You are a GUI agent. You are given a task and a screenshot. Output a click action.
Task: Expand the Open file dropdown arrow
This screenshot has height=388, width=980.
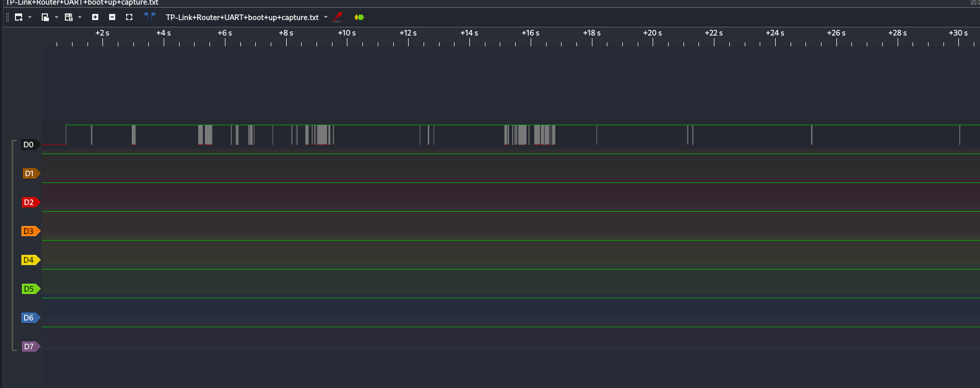click(57, 18)
